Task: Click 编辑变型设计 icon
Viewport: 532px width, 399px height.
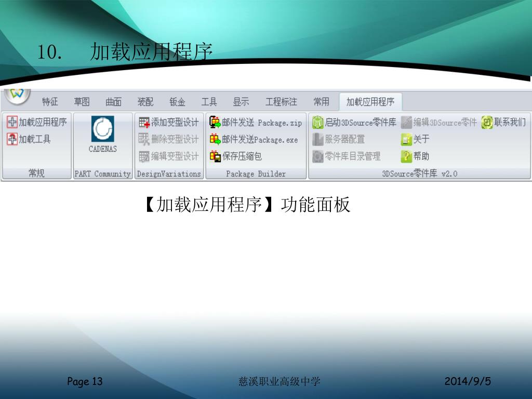Action: 144,156
